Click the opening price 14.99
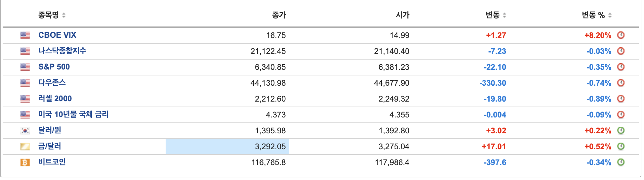The height and width of the screenshot is (180, 644). coord(400,35)
